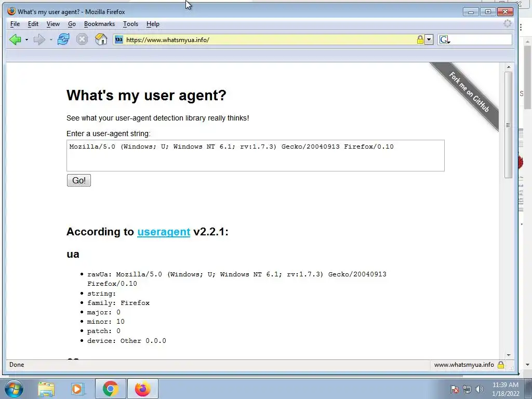Open the Bookmarks menu
532x399 pixels.
pos(99,24)
